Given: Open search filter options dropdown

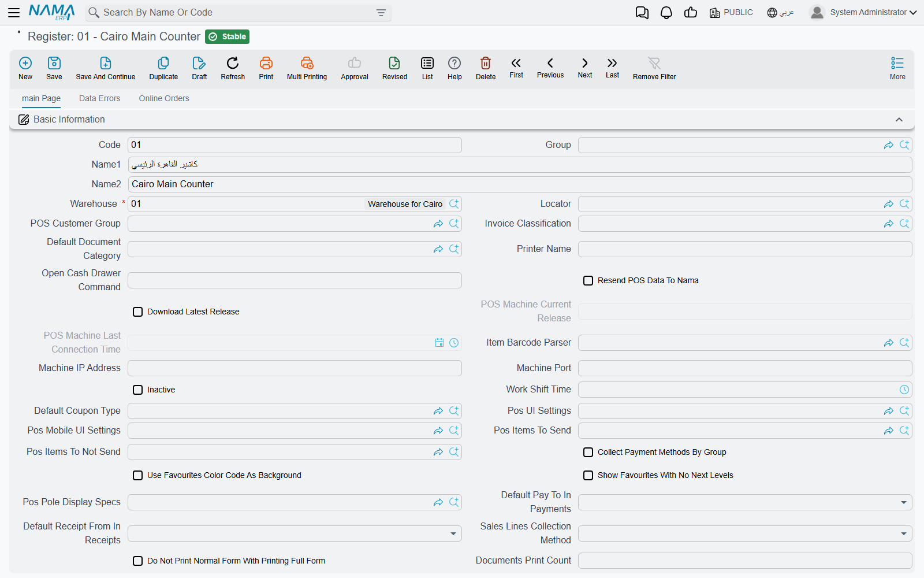Looking at the screenshot, I should coord(381,13).
